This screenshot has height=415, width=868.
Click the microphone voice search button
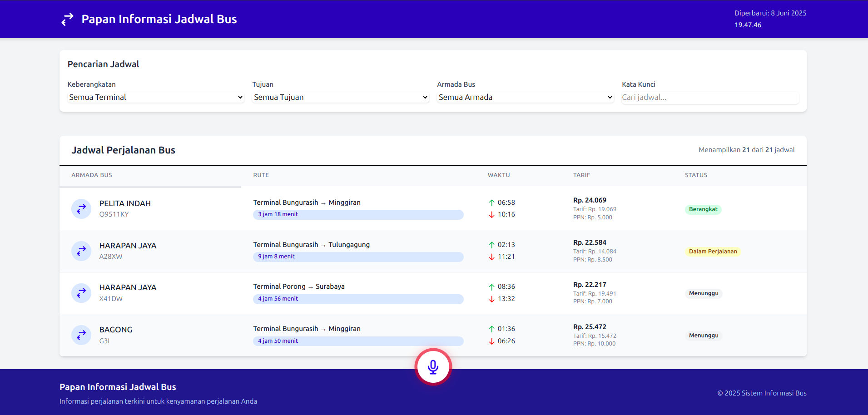[433, 367]
